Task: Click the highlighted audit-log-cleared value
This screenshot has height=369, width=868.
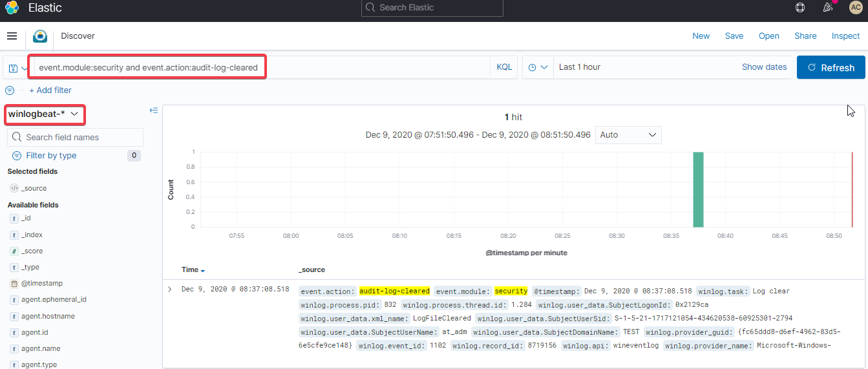Action: [x=394, y=291]
